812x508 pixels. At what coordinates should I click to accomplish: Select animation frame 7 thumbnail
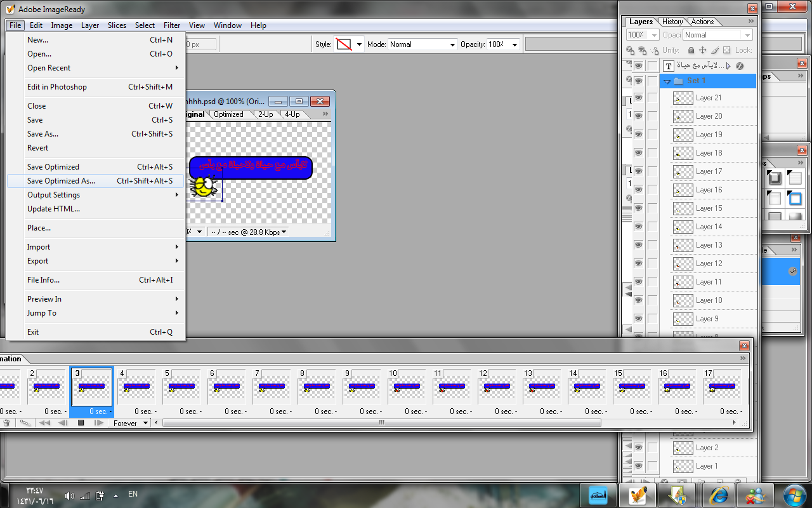tap(271, 386)
